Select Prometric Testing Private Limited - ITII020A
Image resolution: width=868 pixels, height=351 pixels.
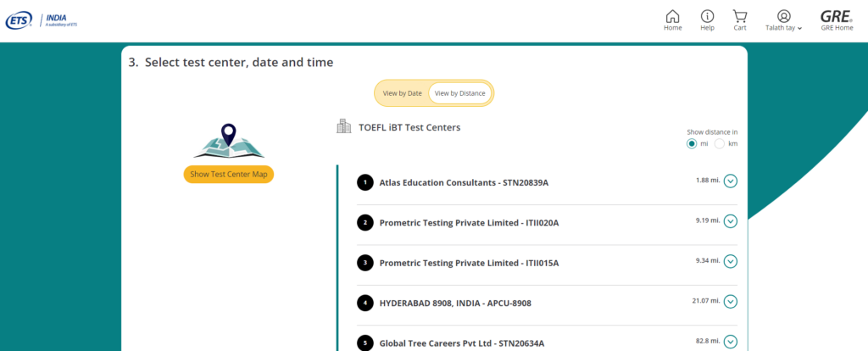point(469,223)
